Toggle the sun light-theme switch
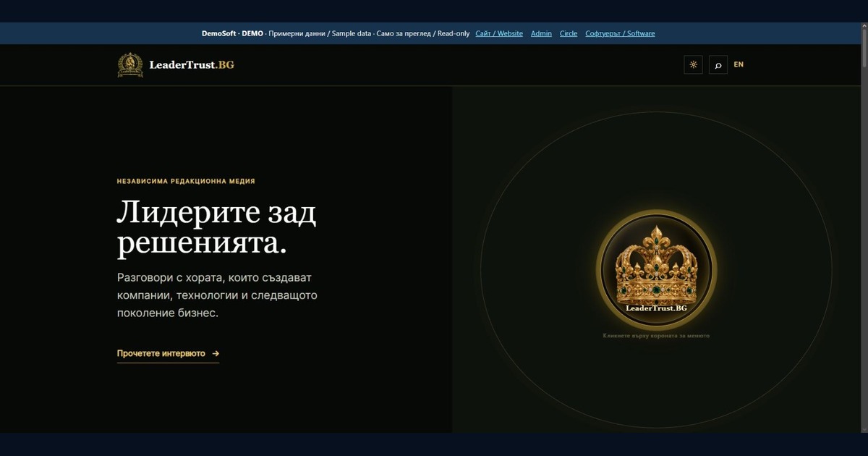This screenshot has height=456, width=868. 693,64
